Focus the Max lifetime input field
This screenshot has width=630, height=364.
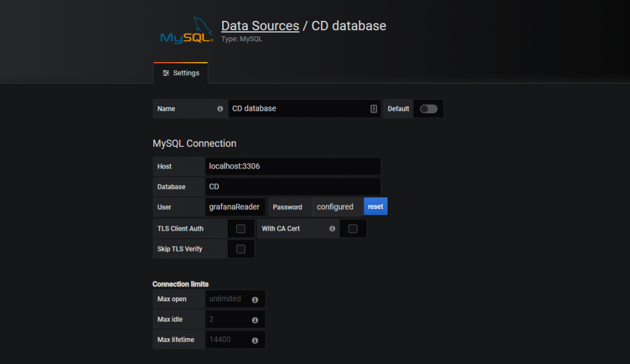(x=226, y=340)
